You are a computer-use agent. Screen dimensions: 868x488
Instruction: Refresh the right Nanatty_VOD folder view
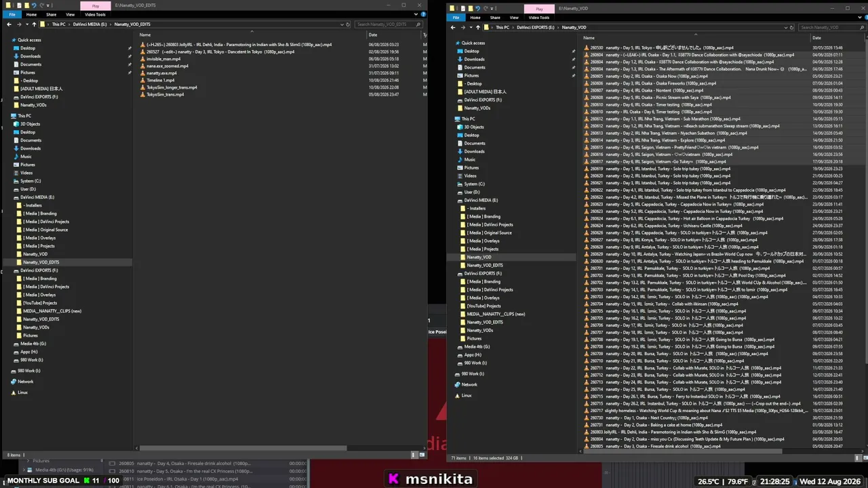[792, 28]
